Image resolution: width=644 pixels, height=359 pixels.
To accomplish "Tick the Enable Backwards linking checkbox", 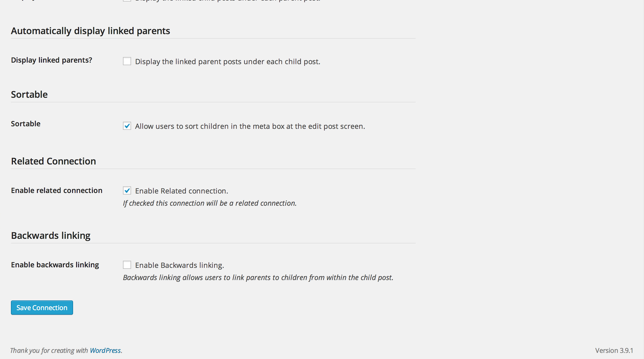I will click(127, 265).
